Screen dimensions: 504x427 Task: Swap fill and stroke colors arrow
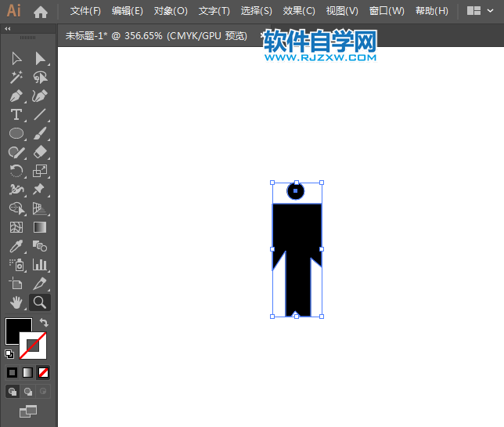(x=44, y=322)
